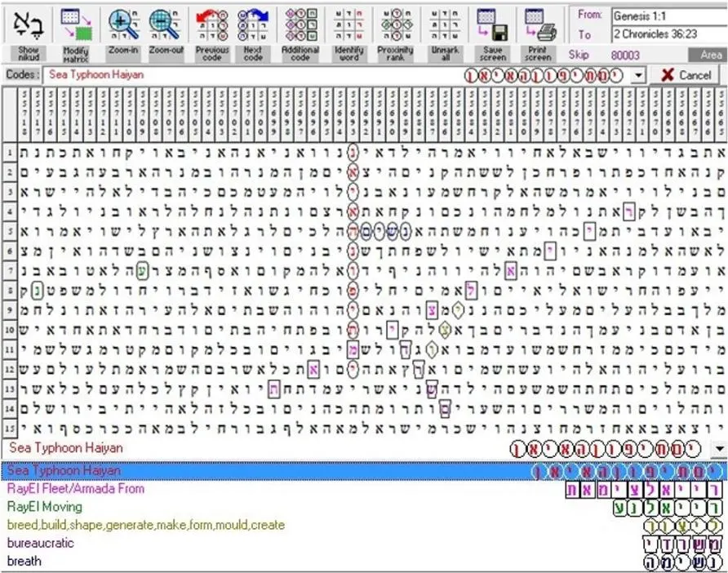Viewport: 728px width, 573px height.
Task: Click row header 8 of the matrix
Action: (10, 291)
